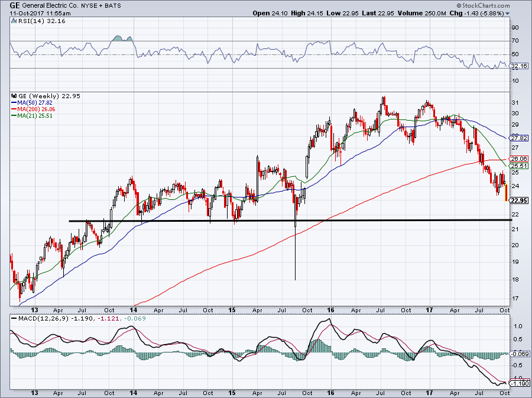Click the candlestick icon beside GE (Weekly)

point(14,96)
